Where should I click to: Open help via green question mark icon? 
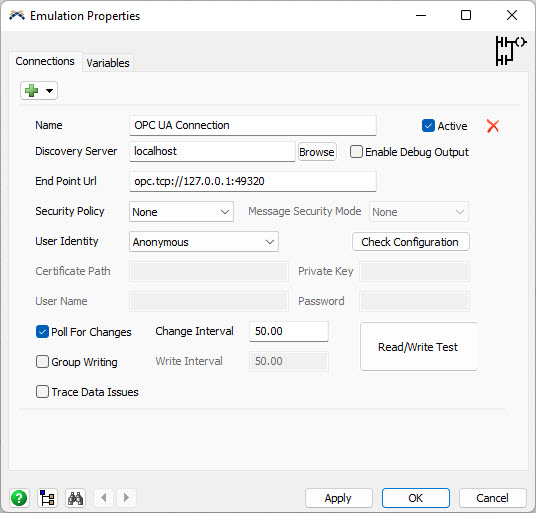click(x=19, y=498)
